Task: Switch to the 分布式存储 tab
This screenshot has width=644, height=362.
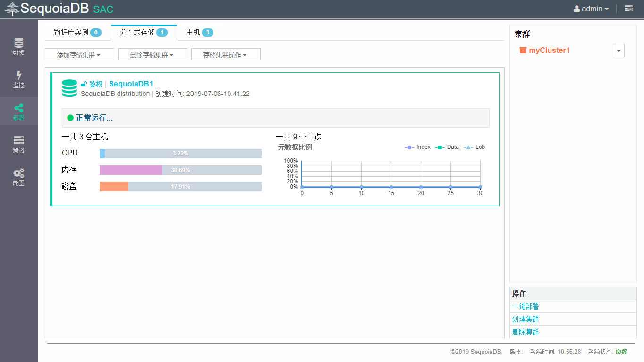Action: tap(144, 33)
